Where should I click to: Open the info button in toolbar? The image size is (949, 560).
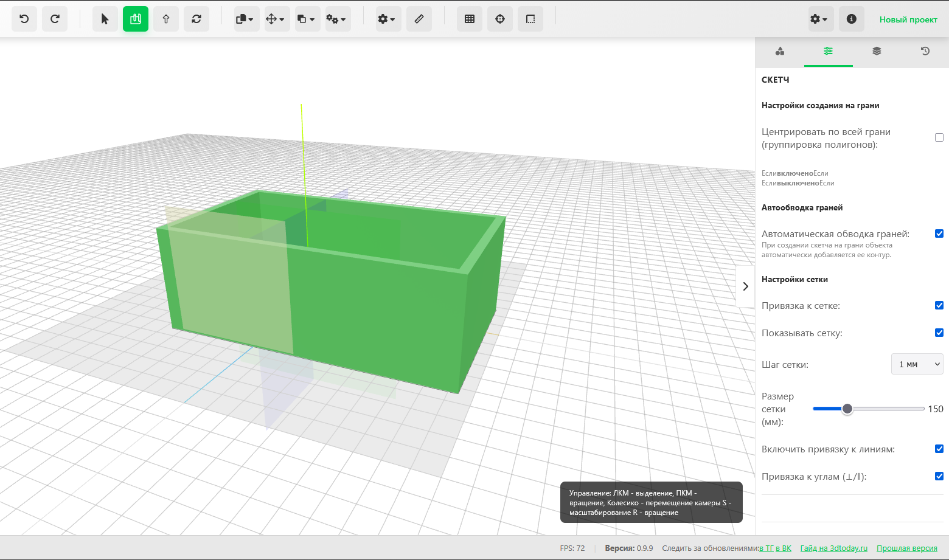pos(852,19)
